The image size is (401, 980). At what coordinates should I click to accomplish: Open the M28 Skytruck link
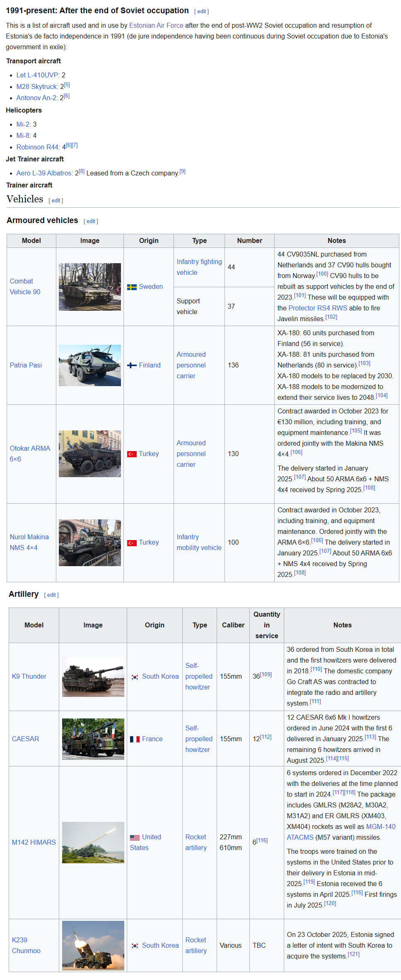pyautogui.click(x=37, y=86)
